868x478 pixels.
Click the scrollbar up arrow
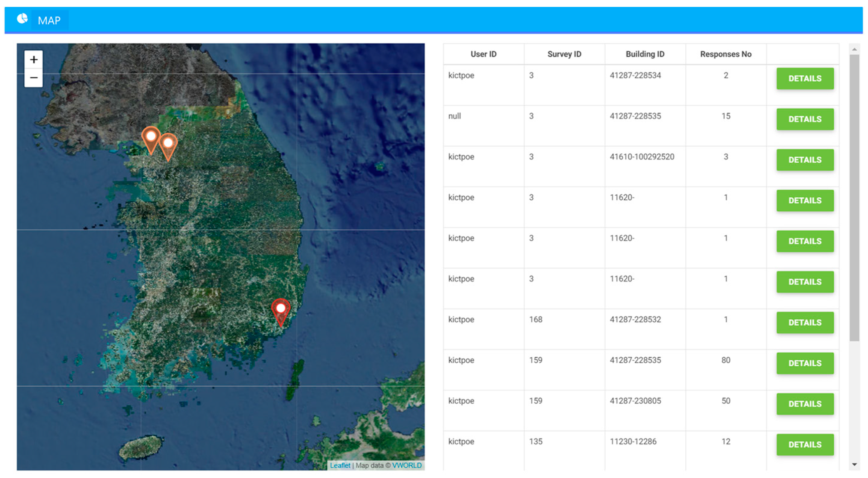pos(854,50)
